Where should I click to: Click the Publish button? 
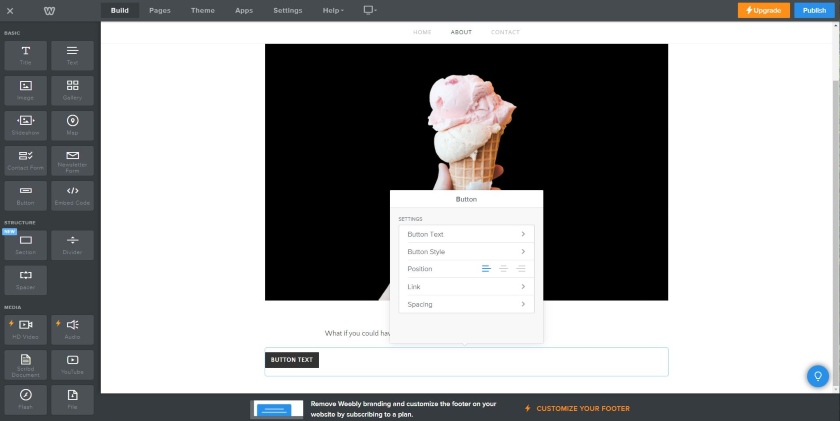814,10
